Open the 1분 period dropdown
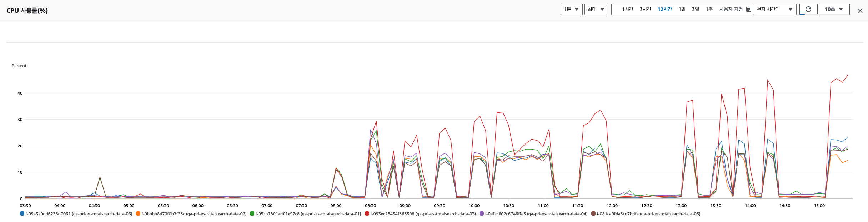 click(571, 9)
